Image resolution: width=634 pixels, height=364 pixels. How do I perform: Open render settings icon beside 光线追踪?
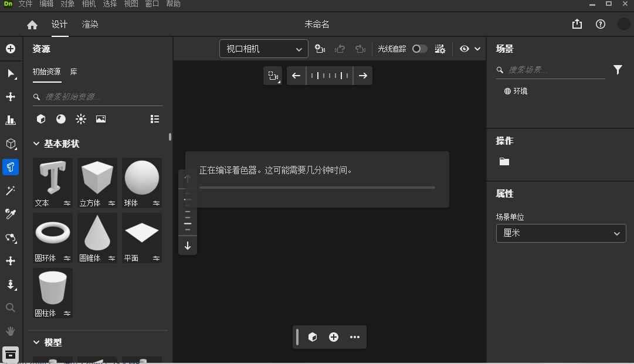pos(440,49)
